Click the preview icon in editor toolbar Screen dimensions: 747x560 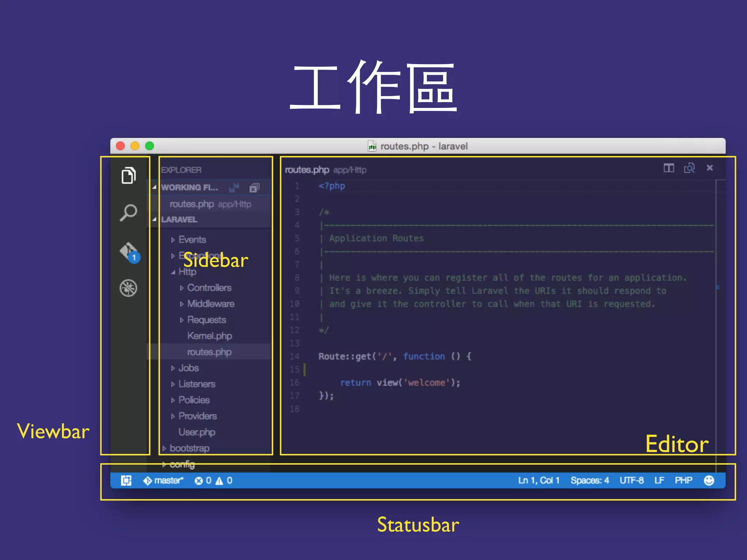point(689,168)
